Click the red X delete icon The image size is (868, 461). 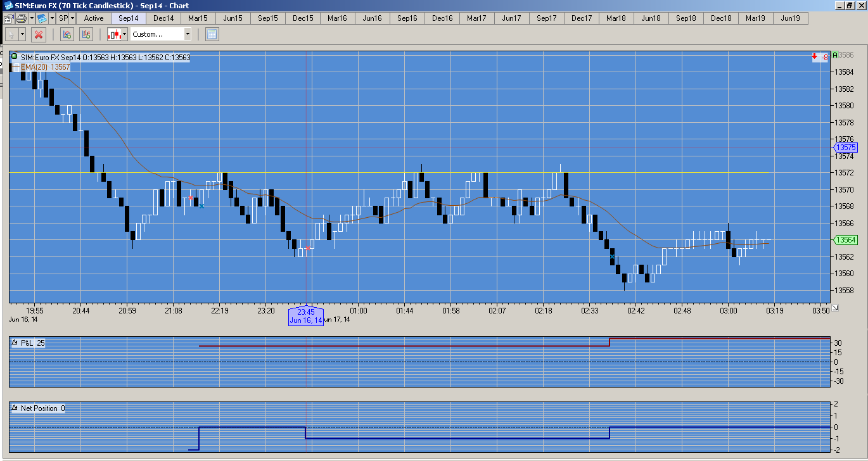coord(39,34)
